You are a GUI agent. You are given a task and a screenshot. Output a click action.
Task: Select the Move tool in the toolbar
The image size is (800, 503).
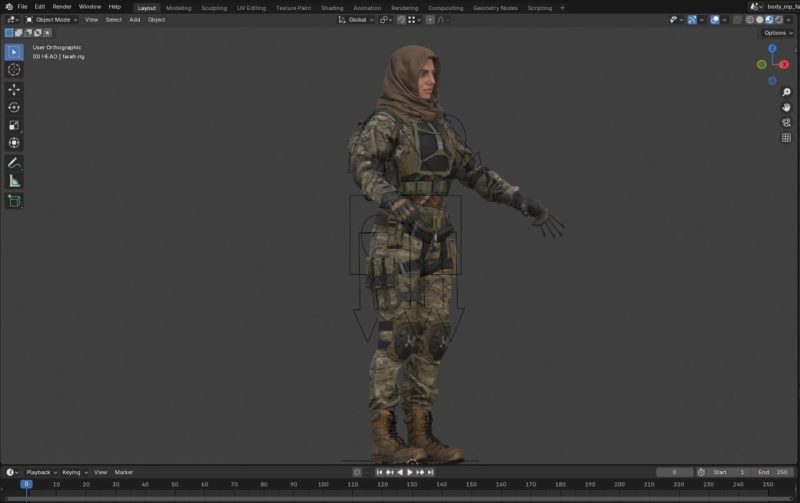tap(14, 89)
